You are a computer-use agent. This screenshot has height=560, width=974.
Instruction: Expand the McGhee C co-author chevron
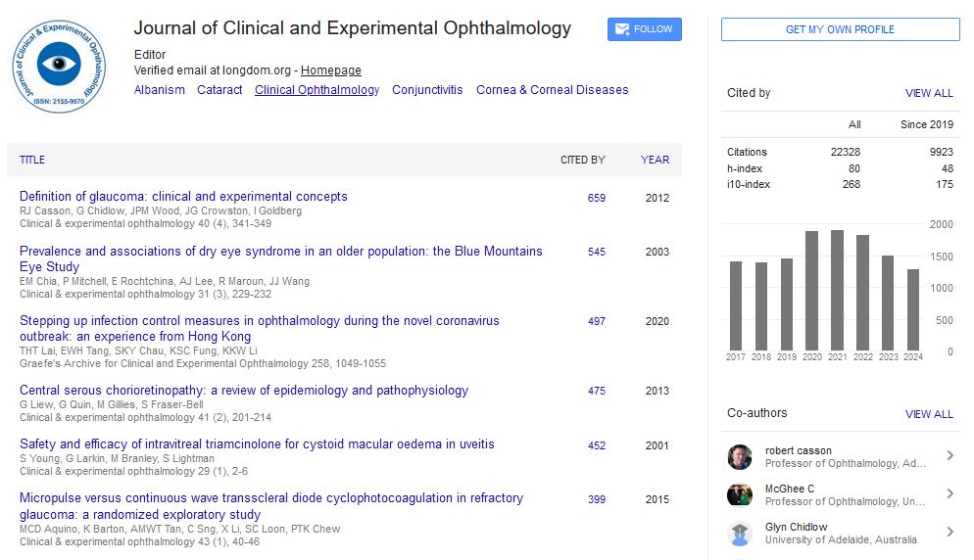click(x=950, y=493)
